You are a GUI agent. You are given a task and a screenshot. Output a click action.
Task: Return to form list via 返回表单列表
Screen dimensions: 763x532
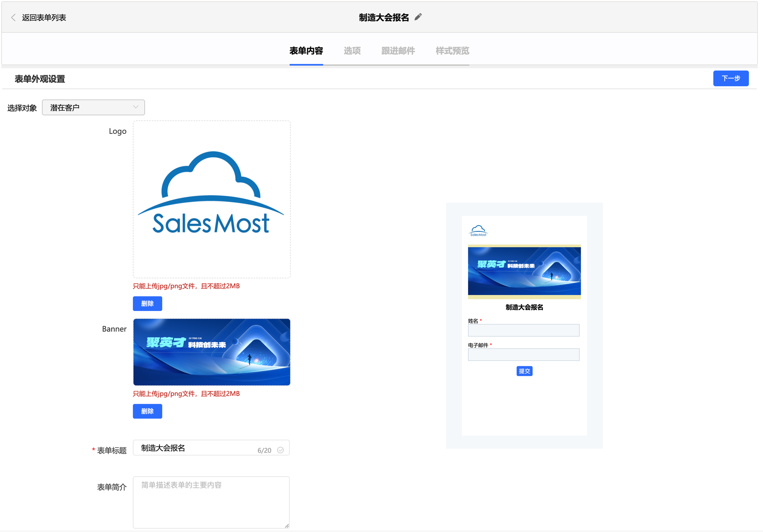coord(44,18)
